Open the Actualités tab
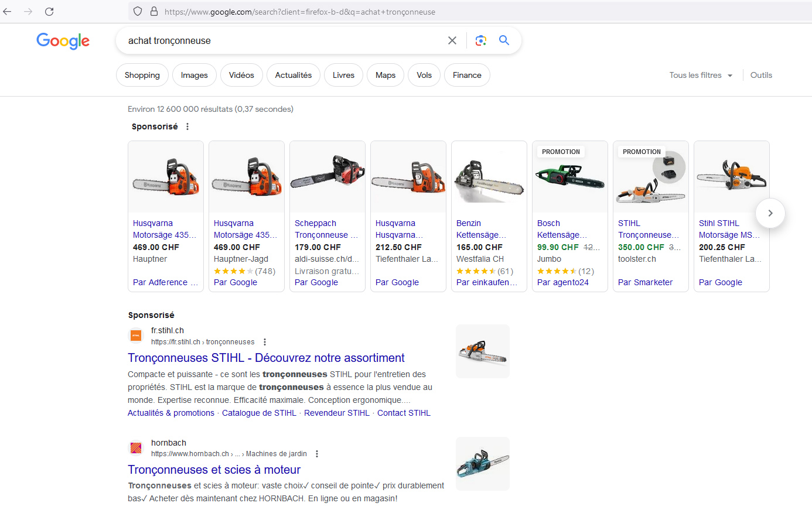812x520 pixels. pos(294,75)
